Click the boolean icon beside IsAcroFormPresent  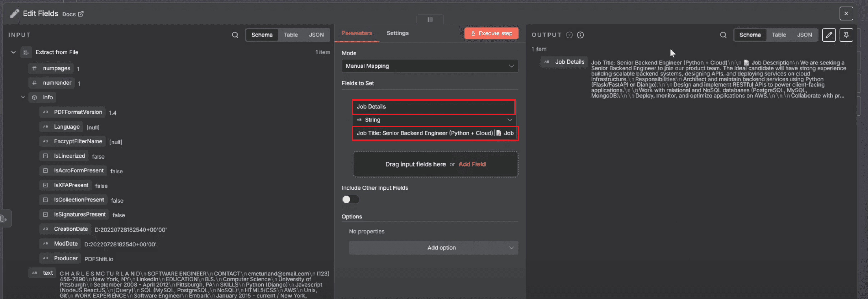point(45,170)
